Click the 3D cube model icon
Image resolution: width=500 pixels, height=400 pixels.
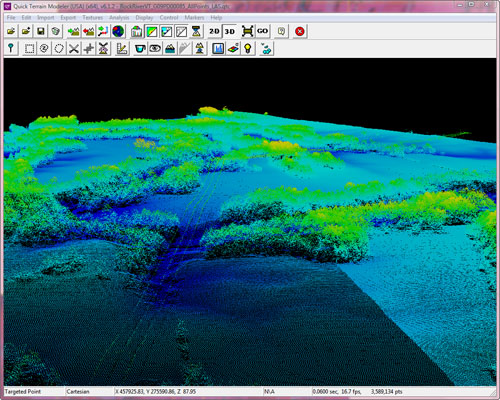pos(55,32)
